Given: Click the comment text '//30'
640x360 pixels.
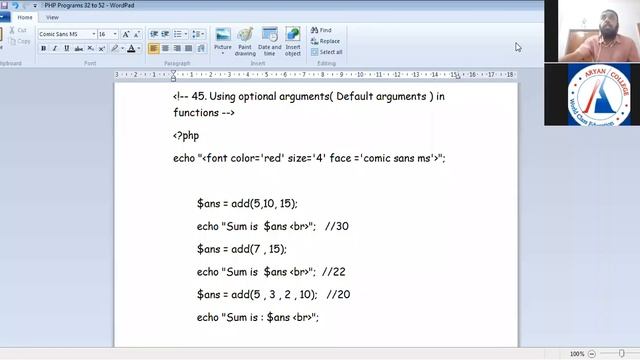Looking at the screenshot, I should pyautogui.click(x=337, y=226).
